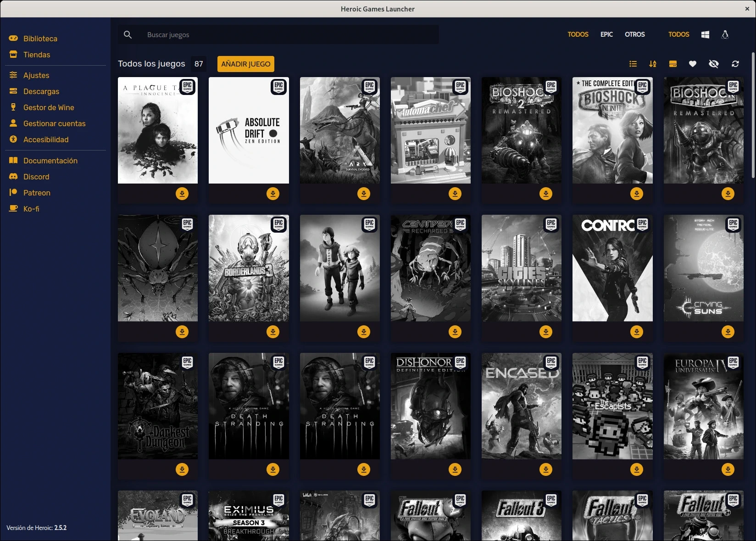This screenshot has height=541, width=756.
Task: Select the Descargas sidebar icon
Action: 13,91
